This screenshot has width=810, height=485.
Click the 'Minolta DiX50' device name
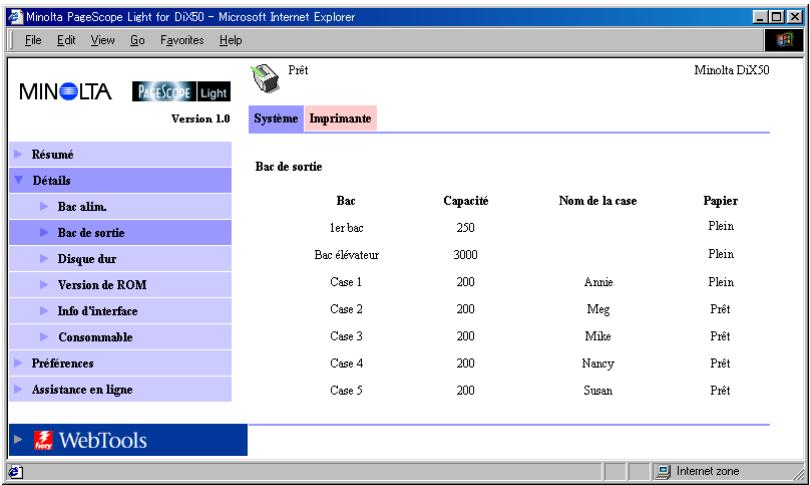(731, 70)
